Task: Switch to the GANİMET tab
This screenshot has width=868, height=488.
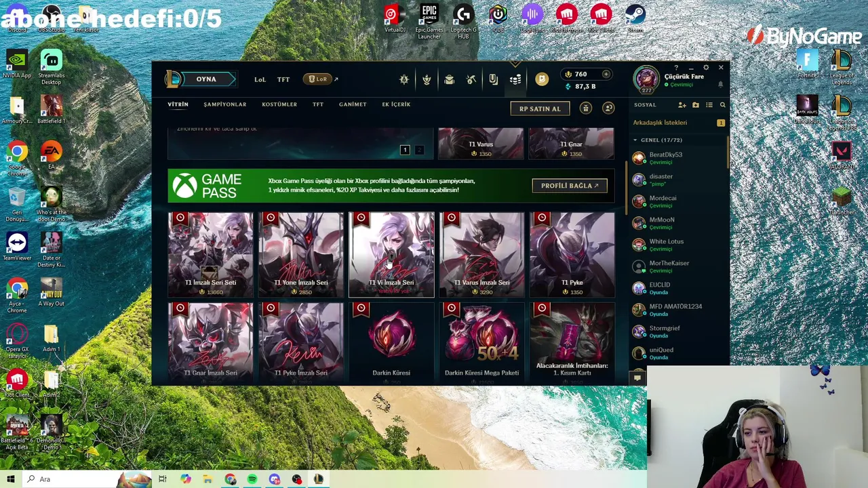Action: [353, 104]
